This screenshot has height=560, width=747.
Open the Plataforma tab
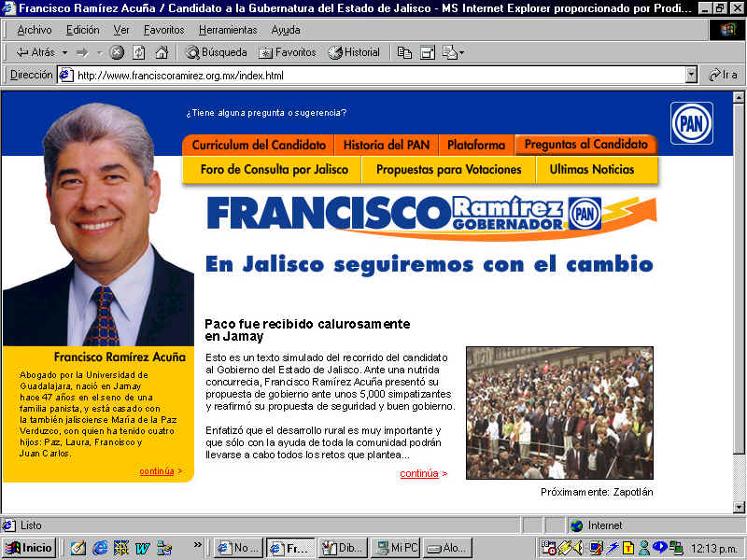[476, 145]
